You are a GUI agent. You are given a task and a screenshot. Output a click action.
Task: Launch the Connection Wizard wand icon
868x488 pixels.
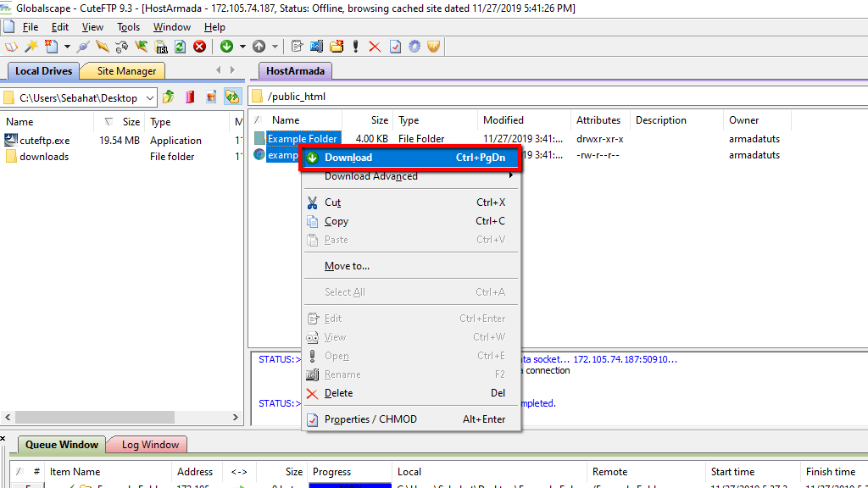[31, 47]
